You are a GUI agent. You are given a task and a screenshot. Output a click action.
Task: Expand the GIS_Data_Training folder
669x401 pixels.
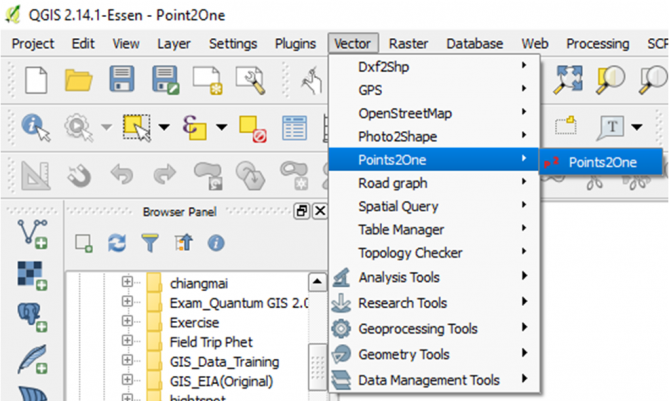click(127, 360)
